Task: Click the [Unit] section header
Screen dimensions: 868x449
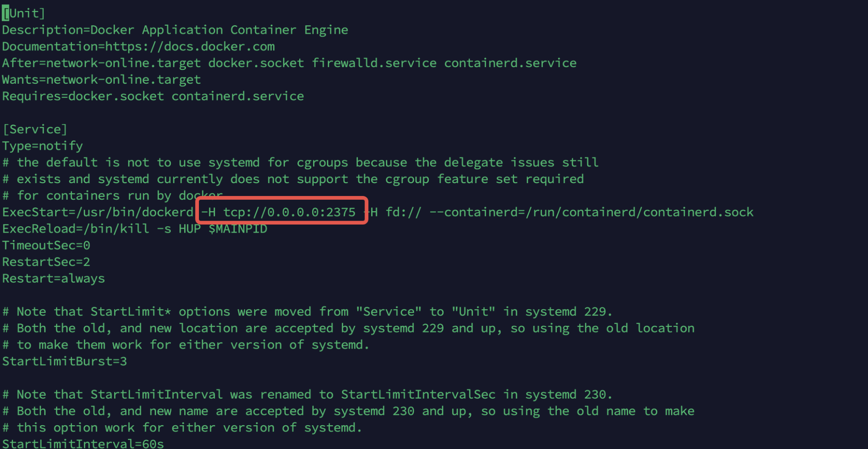Action: click(23, 13)
